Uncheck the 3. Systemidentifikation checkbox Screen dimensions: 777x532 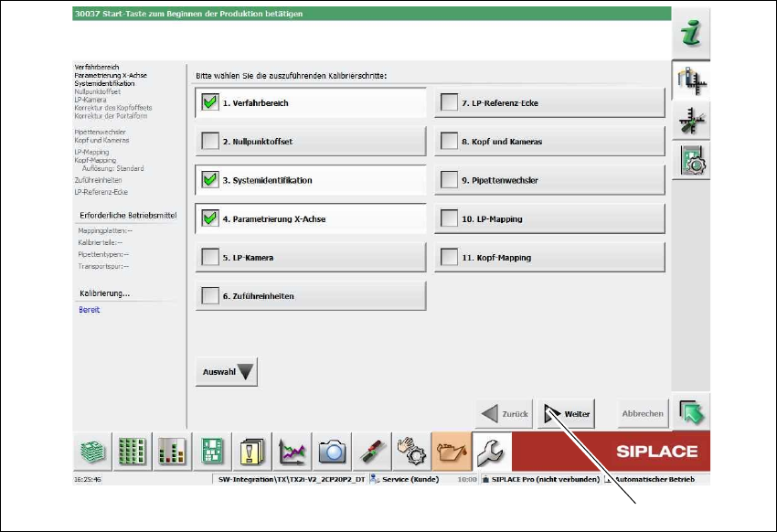pyautogui.click(x=210, y=180)
